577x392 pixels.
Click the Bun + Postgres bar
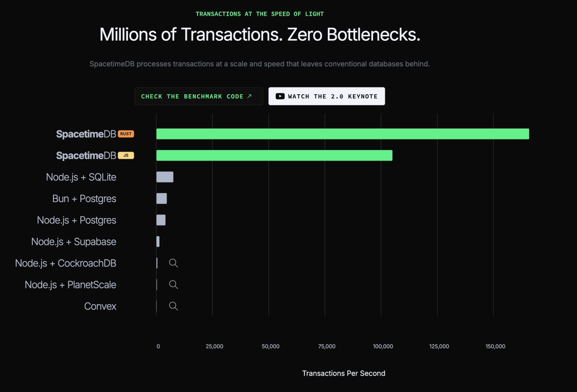pos(162,198)
